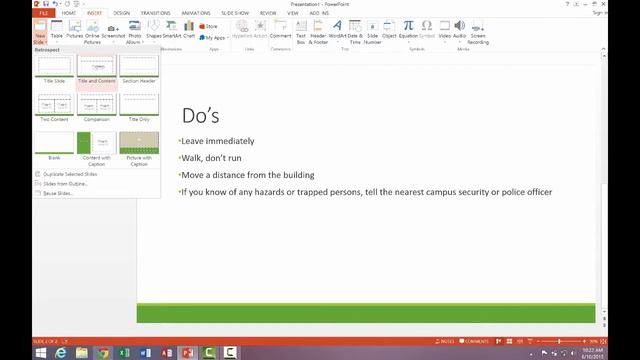Click the 'Walk, don't run' bullet
640x360 pixels.
pos(211,158)
